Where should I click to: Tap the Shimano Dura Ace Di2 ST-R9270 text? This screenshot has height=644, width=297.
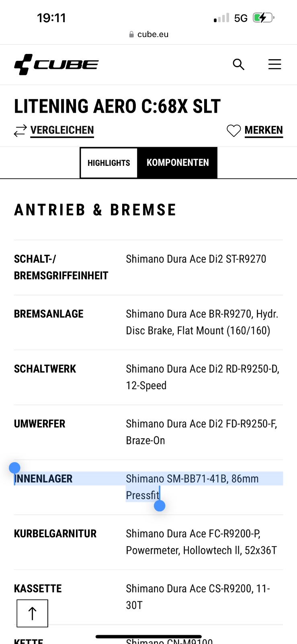click(x=196, y=259)
